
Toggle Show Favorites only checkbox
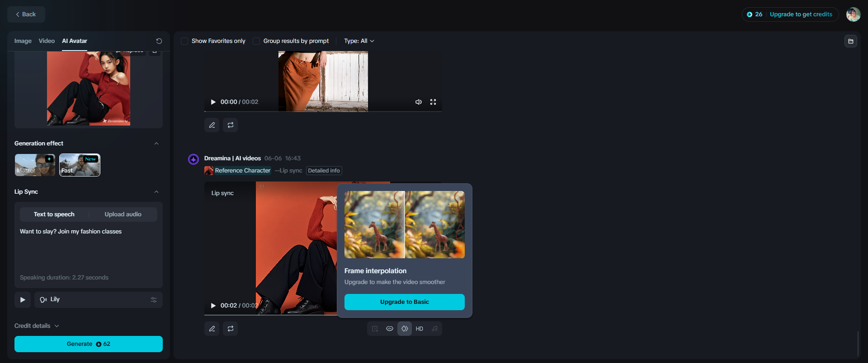pyautogui.click(x=184, y=41)
